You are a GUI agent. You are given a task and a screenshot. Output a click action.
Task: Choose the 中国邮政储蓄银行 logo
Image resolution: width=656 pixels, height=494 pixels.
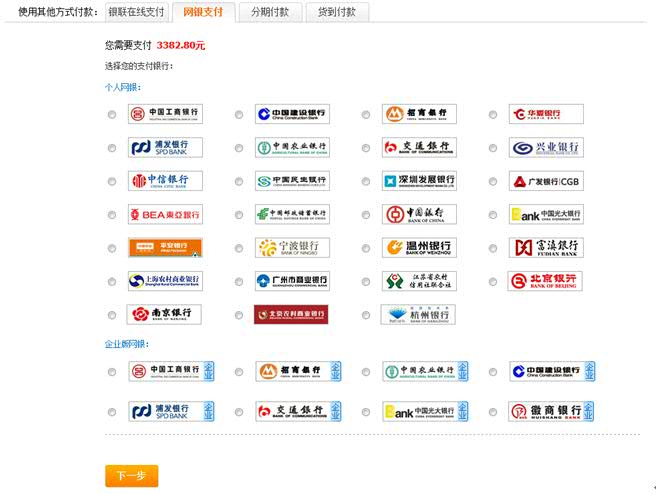pos(292,214)
